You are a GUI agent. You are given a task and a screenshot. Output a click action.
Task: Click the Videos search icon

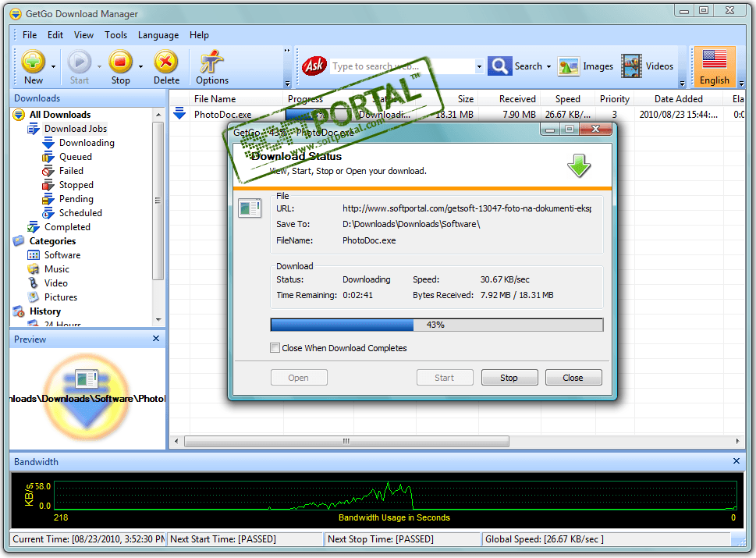pos(631,66)
